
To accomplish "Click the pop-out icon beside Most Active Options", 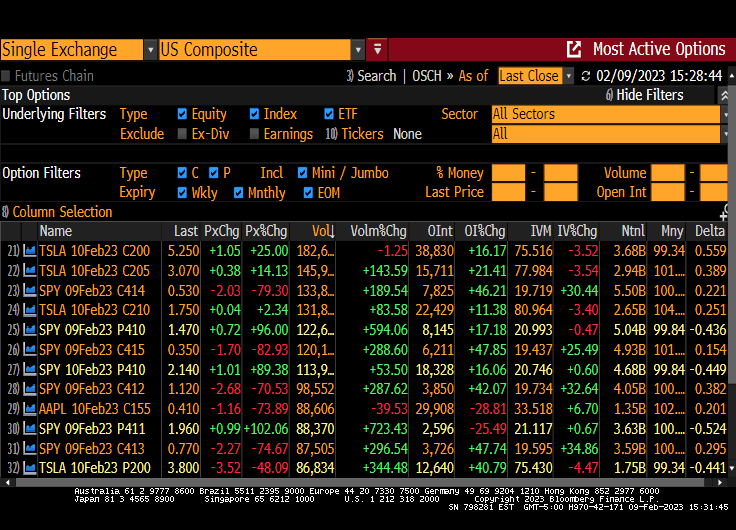I will tap(574, 49).
